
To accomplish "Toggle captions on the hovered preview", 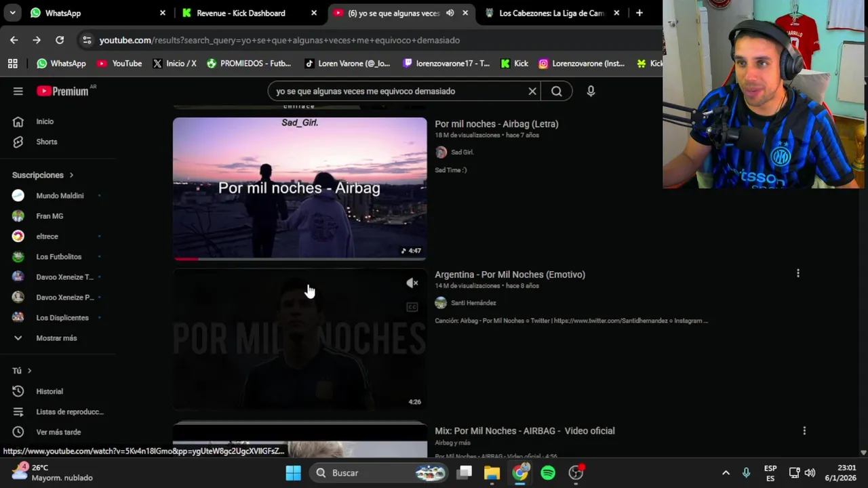I will click(412, 307).
